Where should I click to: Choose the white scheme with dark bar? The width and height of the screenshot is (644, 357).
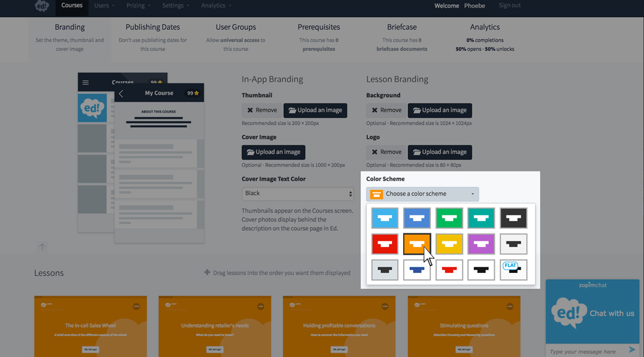[513, 244]
